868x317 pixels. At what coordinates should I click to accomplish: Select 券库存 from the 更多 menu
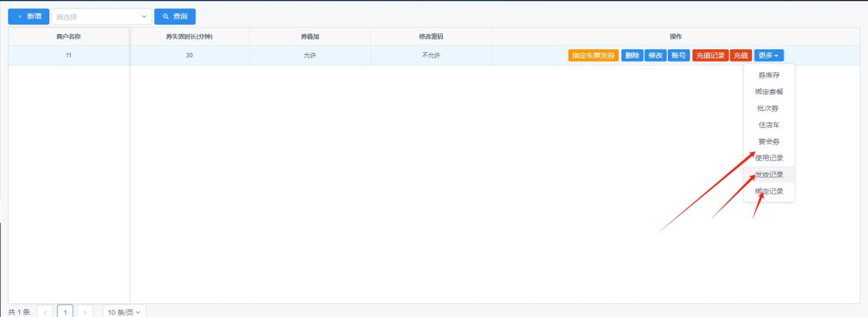coord(769,75)
